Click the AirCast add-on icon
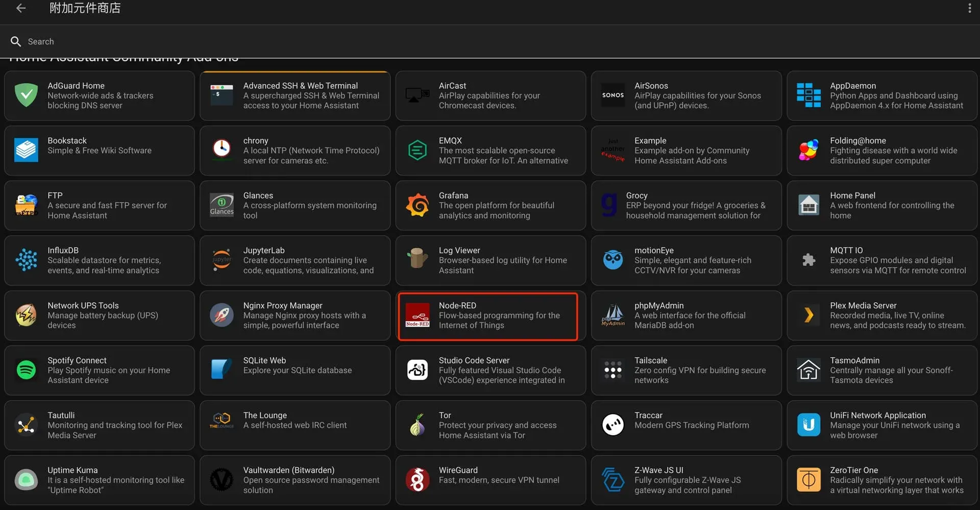The image size is (980, 510). pyautogui.click(x=417, y=95)
